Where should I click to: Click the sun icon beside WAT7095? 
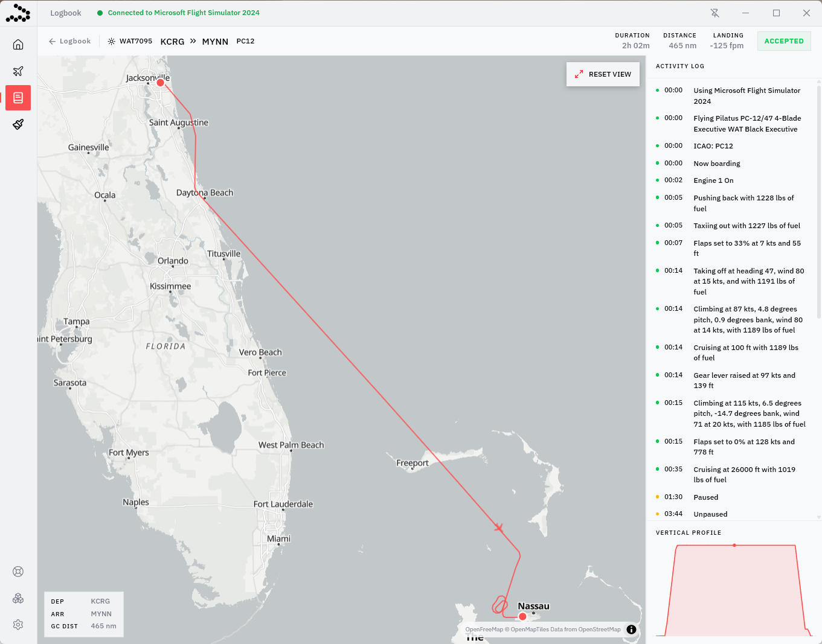pyautogui.click(x=111, y=42)
